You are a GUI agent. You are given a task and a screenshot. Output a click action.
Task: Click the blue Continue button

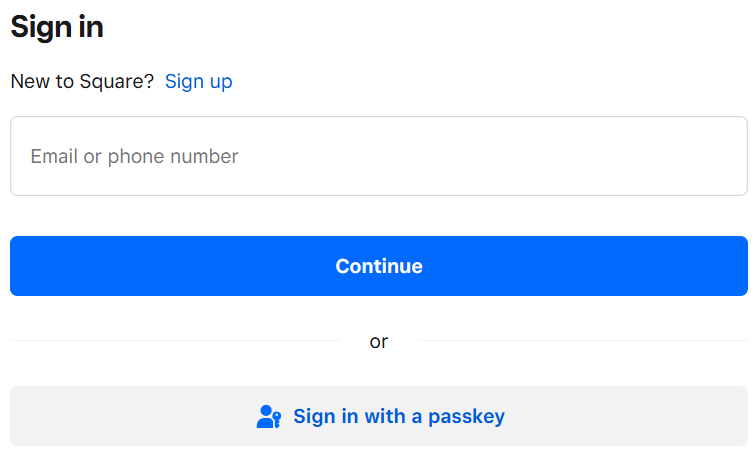pyautogui.click(x=379, y=266)
